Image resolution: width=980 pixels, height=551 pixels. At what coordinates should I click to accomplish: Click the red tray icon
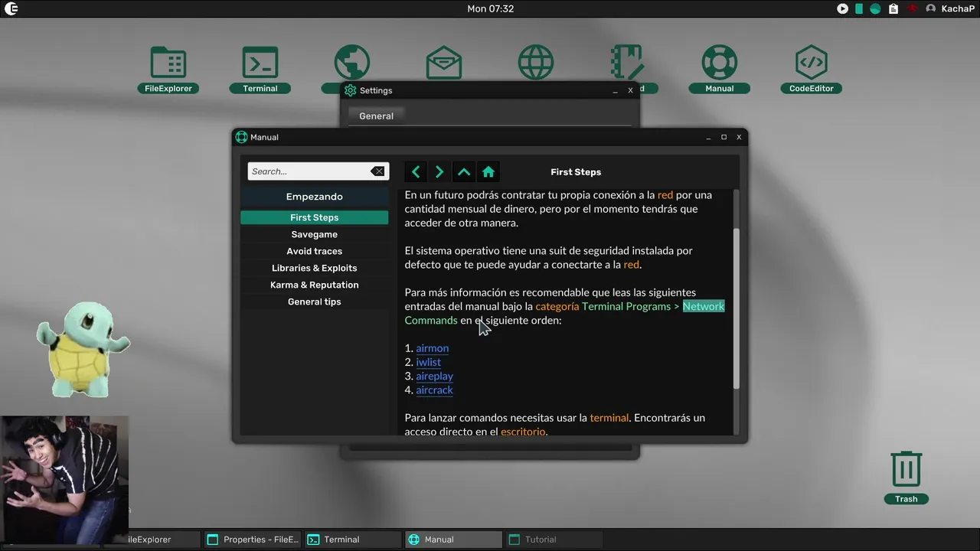pos(912,8)
